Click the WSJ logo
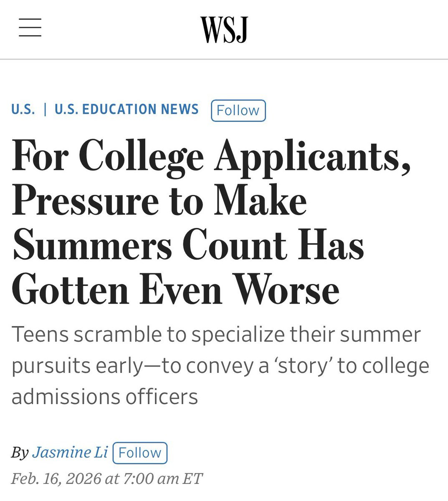The width and height of the screenshot is (448, 501). point(224,30)
